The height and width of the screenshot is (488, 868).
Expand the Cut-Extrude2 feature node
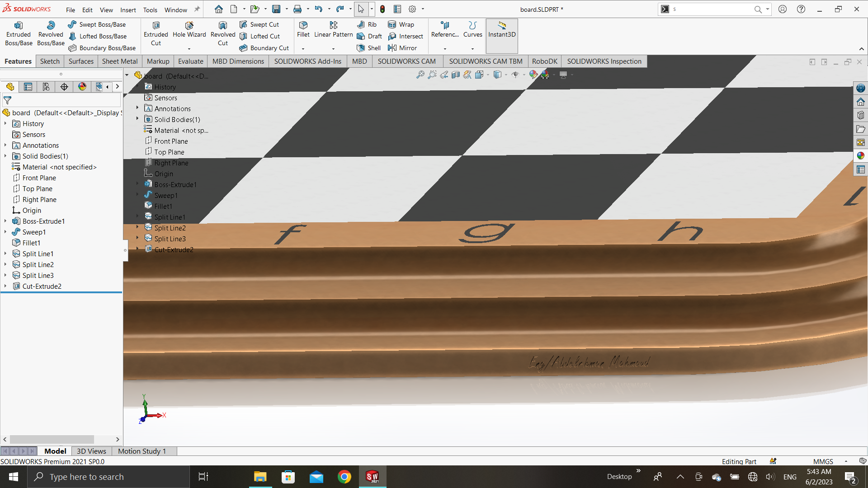5,286
